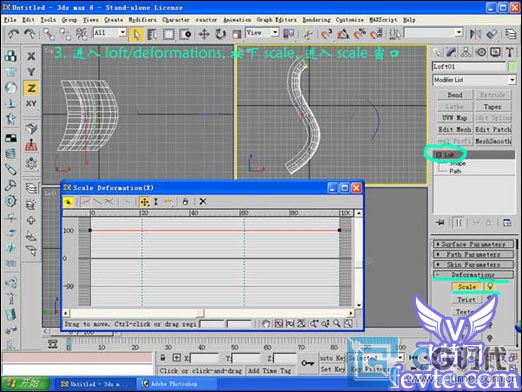This screenshot has width=522, height=392.
Task: Activate the Select and Rotate tool
Action: point(220,34)
